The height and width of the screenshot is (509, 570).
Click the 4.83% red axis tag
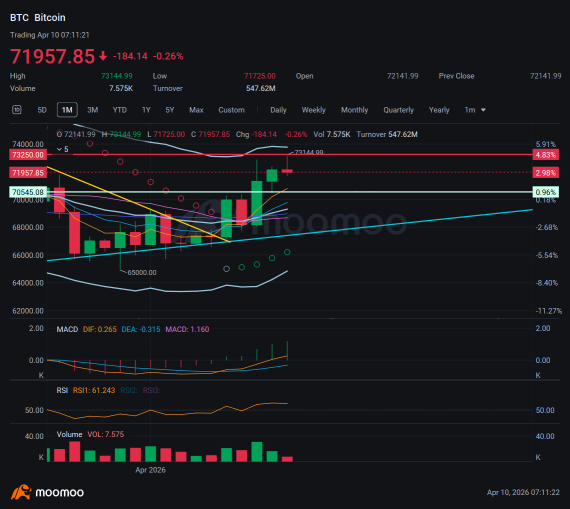pos(546,155)
